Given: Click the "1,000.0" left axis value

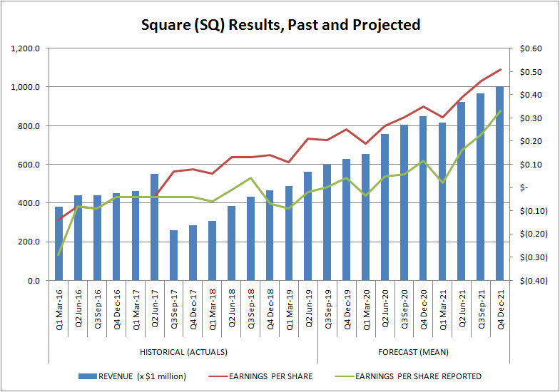Looking at the screenshot, I should tap(26, 87).
